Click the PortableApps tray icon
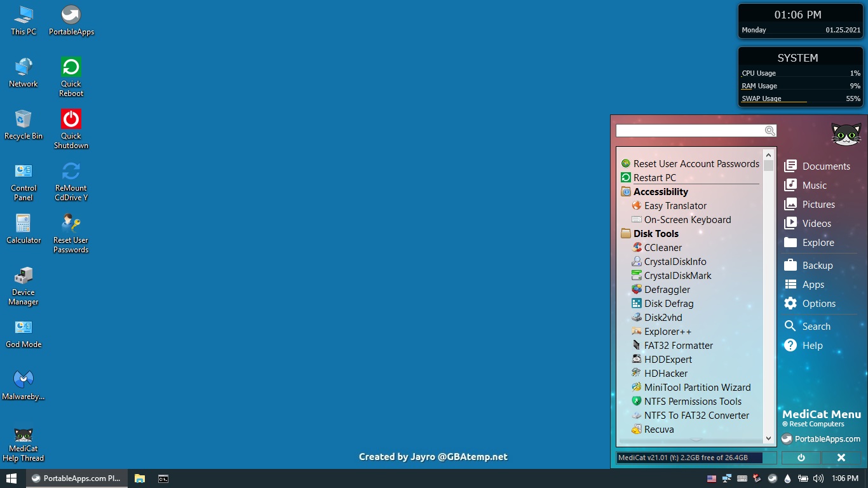Viewport: 868px width, 488px height. click(x=772, y=478)
